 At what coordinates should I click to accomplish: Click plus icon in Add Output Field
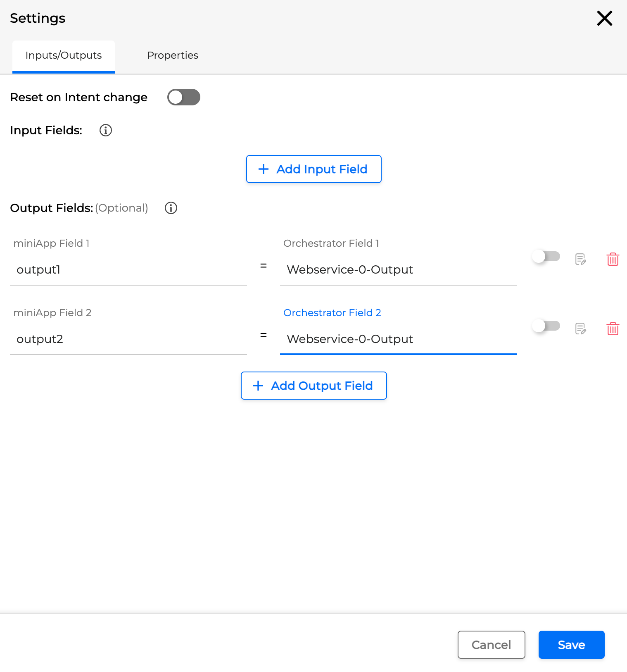click(258, 386)
